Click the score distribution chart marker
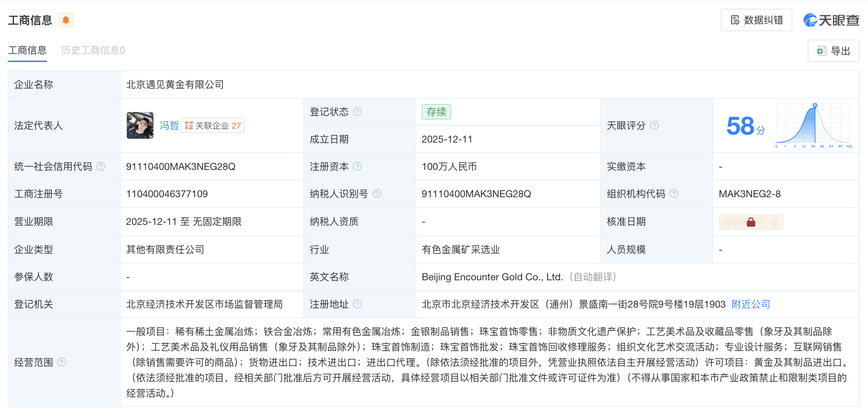Image resolution: width=868 pixels, height=419 pixels. [815, 105]
